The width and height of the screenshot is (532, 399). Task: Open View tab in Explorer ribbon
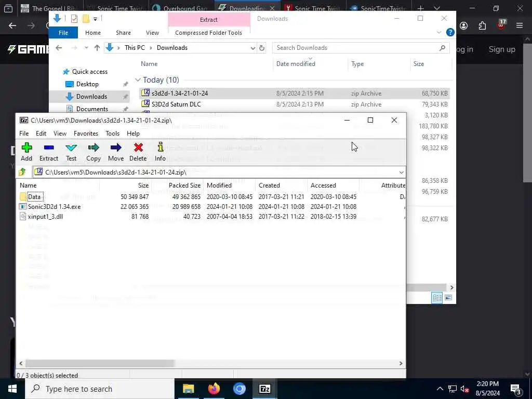(x=152, y=33)
